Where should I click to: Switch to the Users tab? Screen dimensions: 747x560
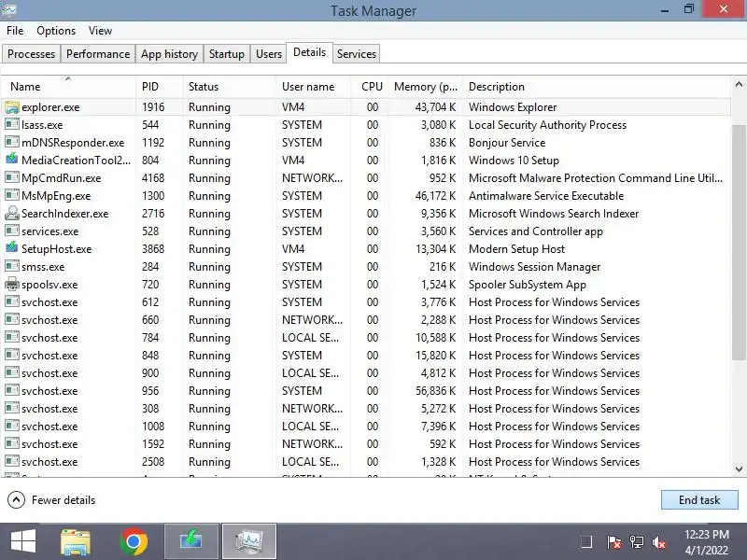[x=269, y=54]
